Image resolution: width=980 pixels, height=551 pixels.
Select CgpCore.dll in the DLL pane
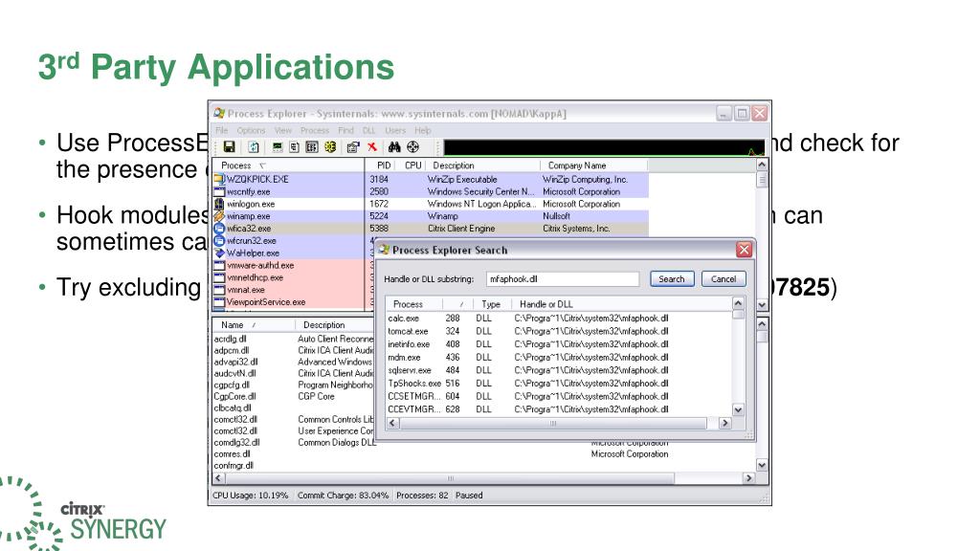coord(234,396)
